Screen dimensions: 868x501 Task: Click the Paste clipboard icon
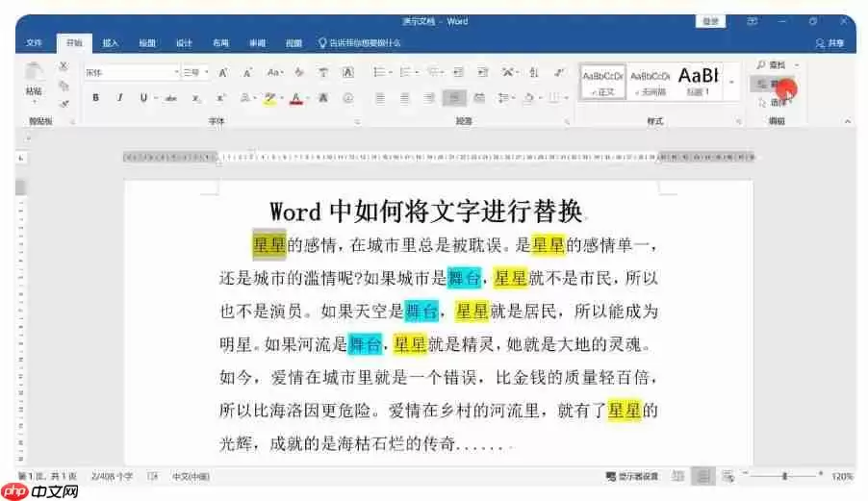tap(34, 72)
